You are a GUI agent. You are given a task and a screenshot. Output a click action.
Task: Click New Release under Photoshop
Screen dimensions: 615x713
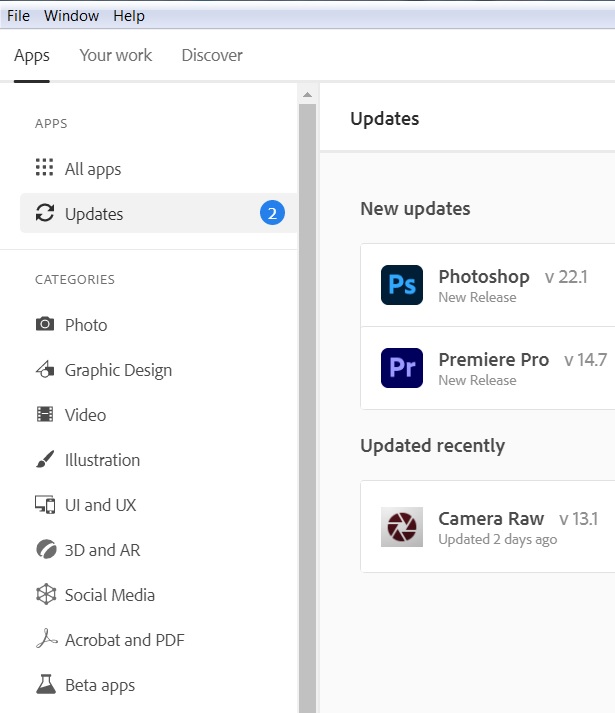(477, 297)
